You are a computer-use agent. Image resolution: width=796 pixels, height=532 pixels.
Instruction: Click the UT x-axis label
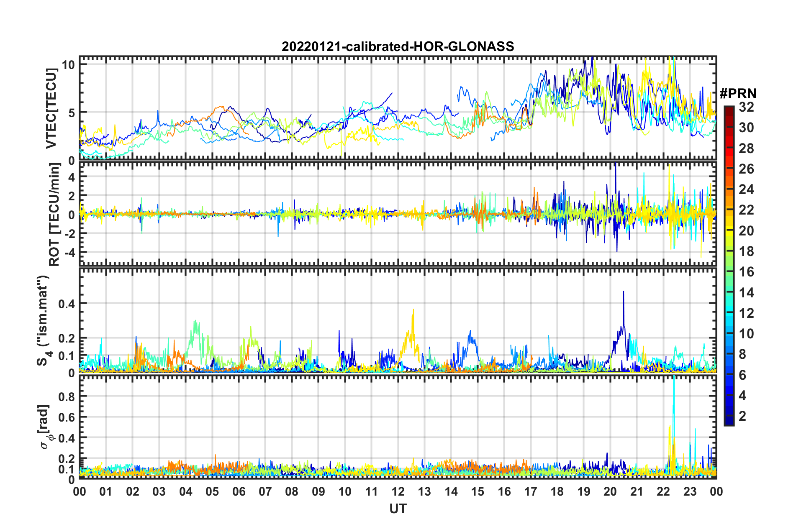pos(398,509)
